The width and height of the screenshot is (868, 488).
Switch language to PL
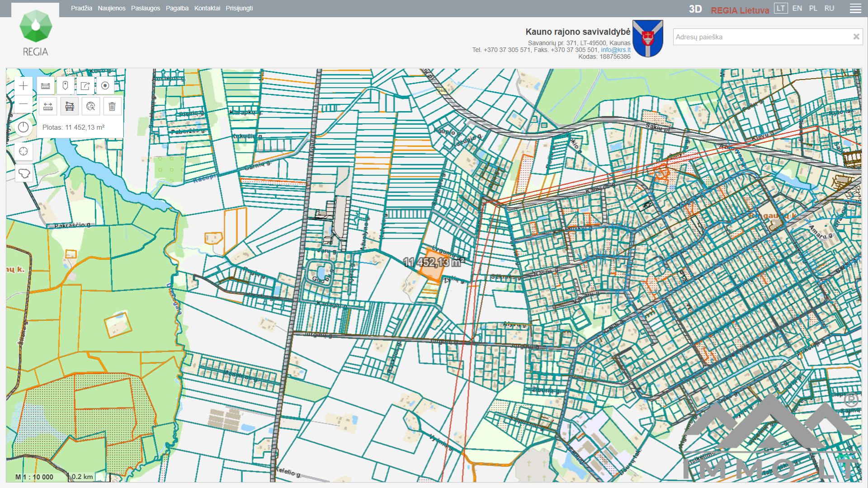(x=813, y=8)
